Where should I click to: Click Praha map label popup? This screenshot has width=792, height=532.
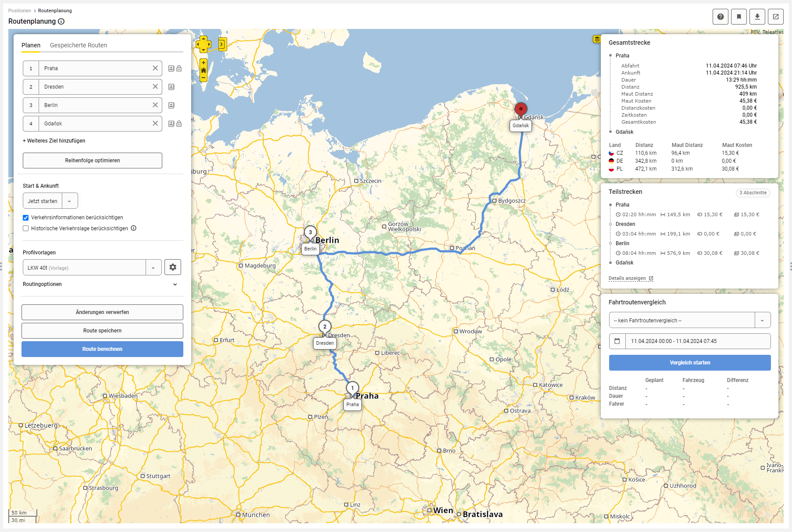point(353,404)
